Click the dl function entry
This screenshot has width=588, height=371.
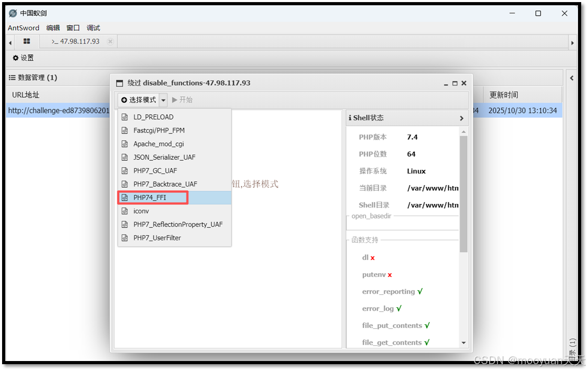point(368,257)
